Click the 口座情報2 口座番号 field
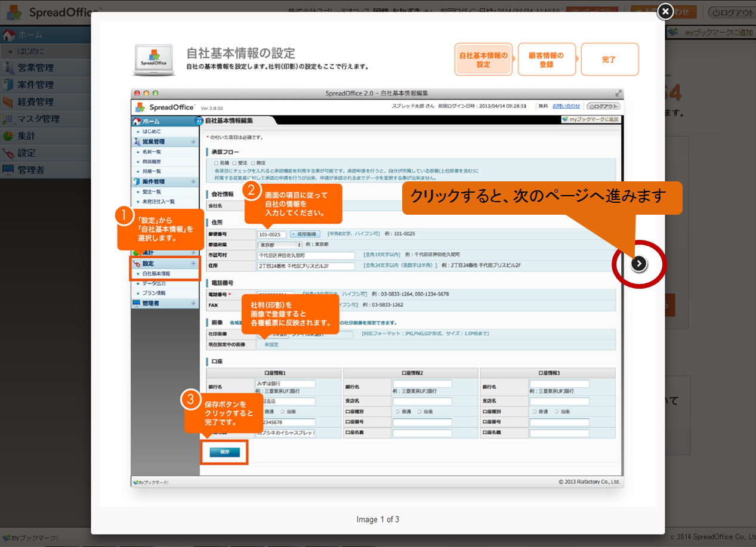The image size is (756, 547). pyautogui.click(x=422, y=422)
